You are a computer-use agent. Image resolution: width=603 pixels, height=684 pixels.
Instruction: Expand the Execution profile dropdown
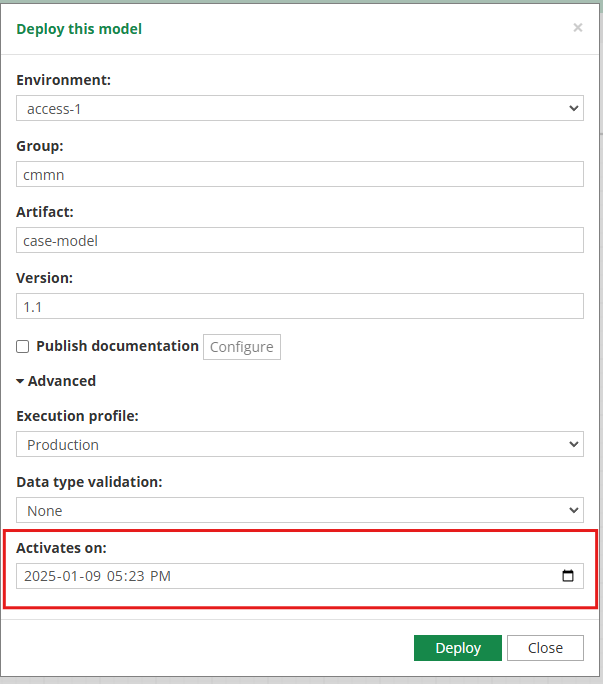point(300,444)
